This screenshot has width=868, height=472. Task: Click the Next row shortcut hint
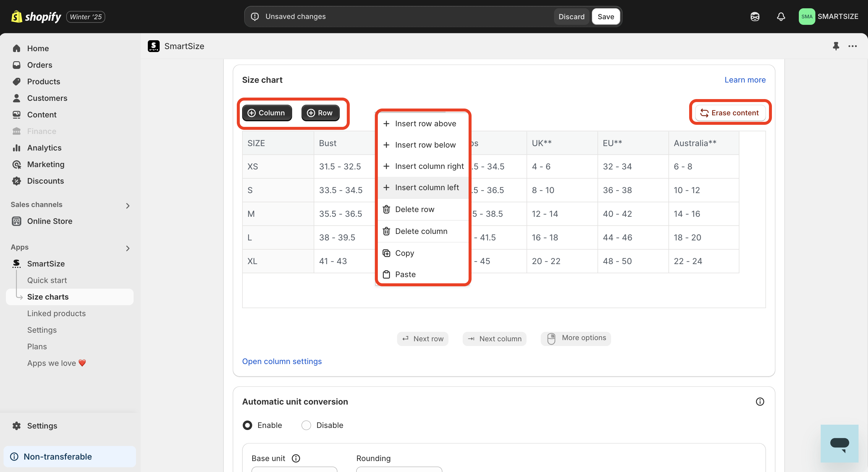tap(422, 339)
